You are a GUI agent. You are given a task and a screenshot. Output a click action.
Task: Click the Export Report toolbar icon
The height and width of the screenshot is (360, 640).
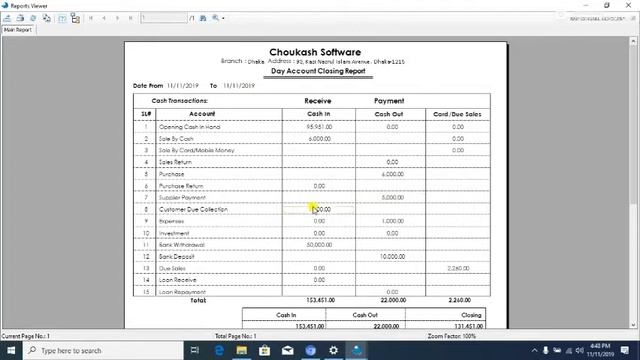click(x=7, y=18)
